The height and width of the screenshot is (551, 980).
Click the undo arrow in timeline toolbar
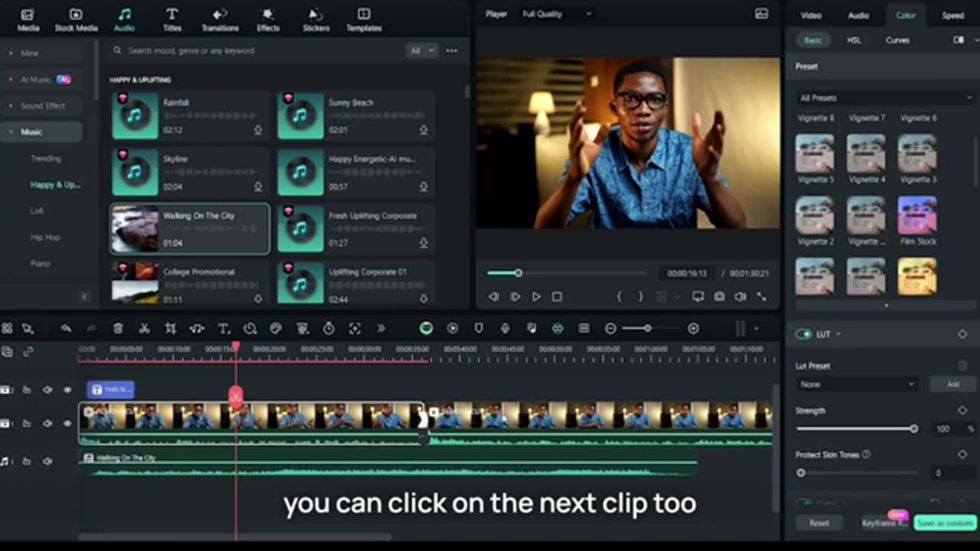pyautogui.click(x=66, y=328)
